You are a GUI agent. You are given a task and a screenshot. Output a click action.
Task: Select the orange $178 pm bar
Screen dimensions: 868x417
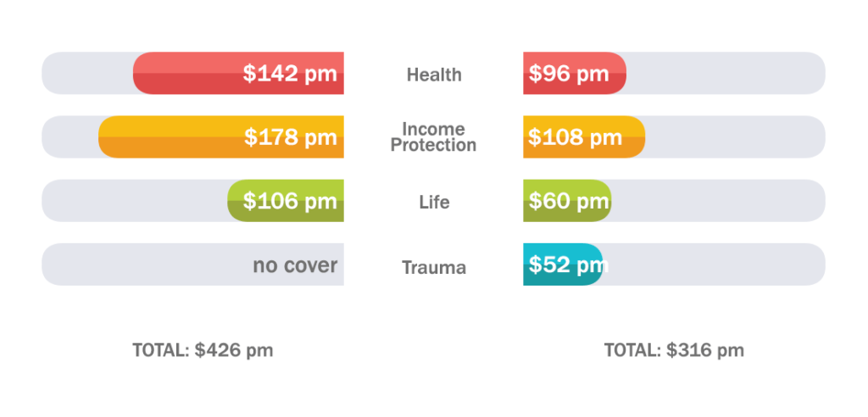221,137
